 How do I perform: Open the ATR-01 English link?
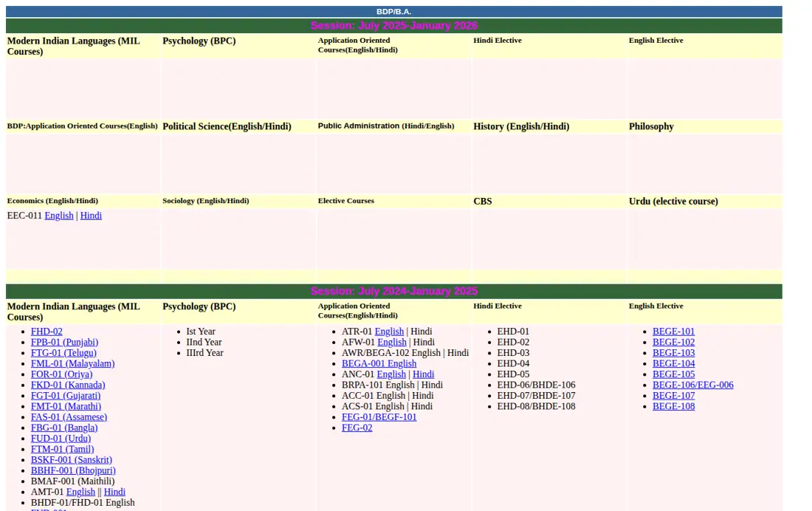(x=390, y=331)
